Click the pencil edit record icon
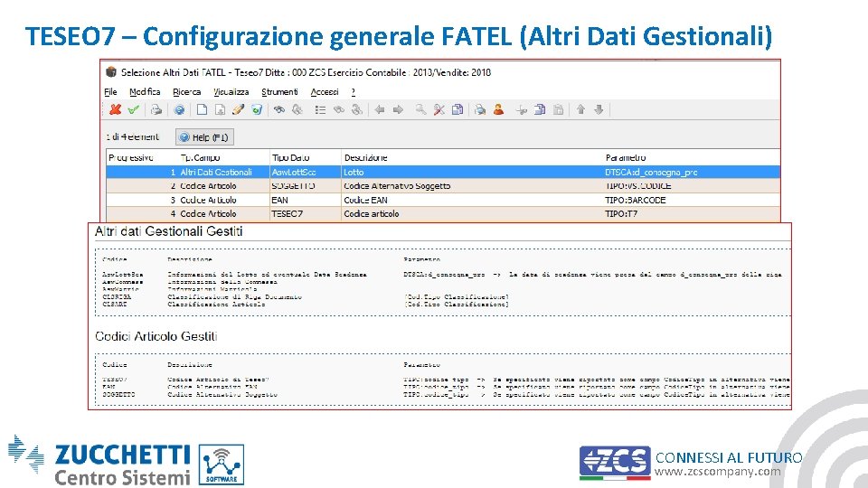868x488 pixels. pos(238,109)
